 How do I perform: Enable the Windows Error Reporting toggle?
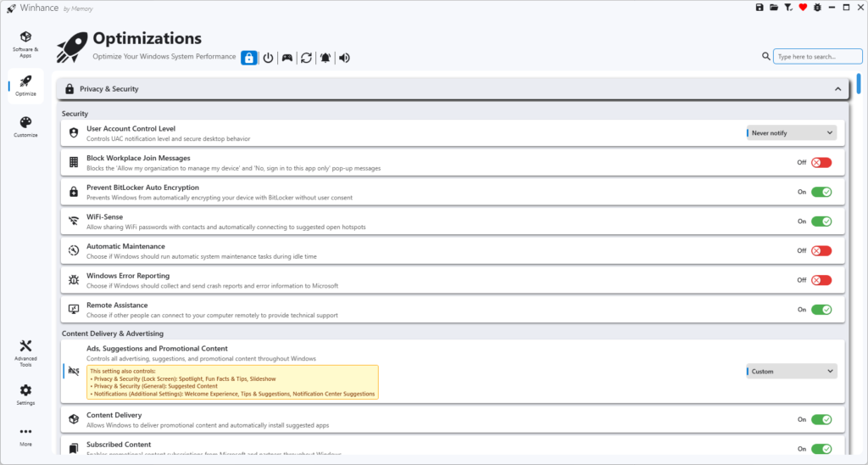(821, 280)
